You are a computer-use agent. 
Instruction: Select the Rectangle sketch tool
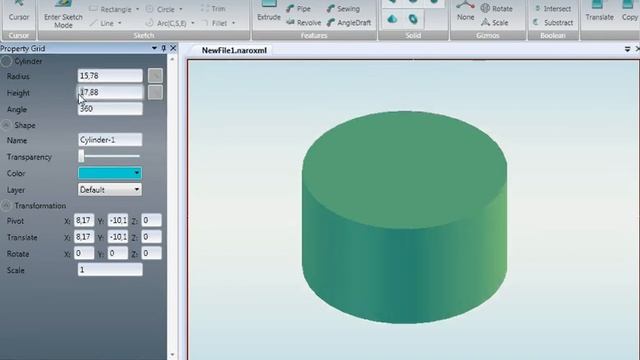tap(111, 9)
